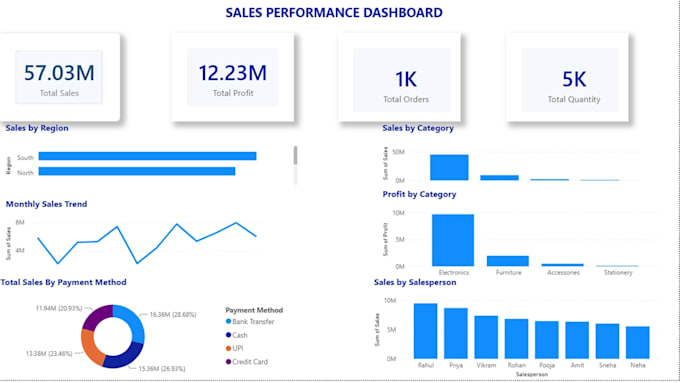Image resolution: width=680 pixels, height=383 pixels.
Task: Click the Total Profit 12.23M card
Action: 233,77
